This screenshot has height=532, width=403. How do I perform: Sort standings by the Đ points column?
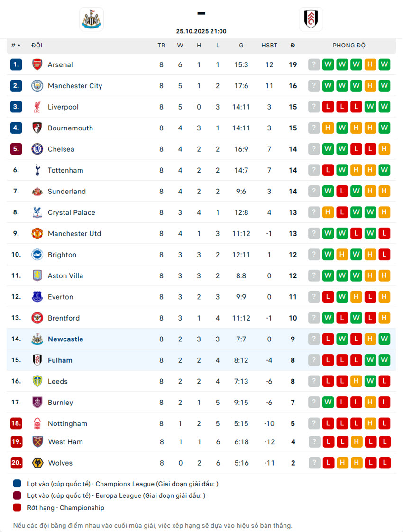click(x=293, y=46)
